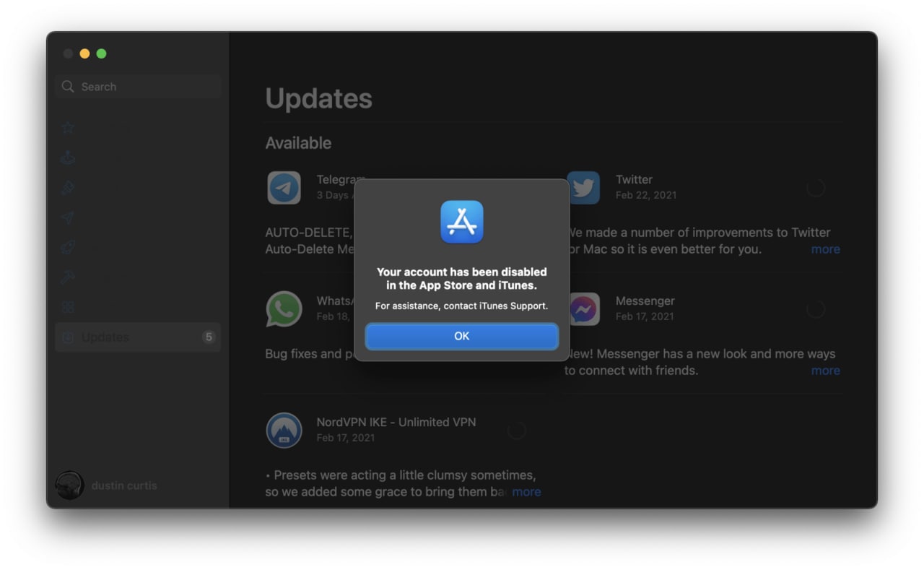
Task: Click the yellow minimize window button
Action: (x=84, y=53)
